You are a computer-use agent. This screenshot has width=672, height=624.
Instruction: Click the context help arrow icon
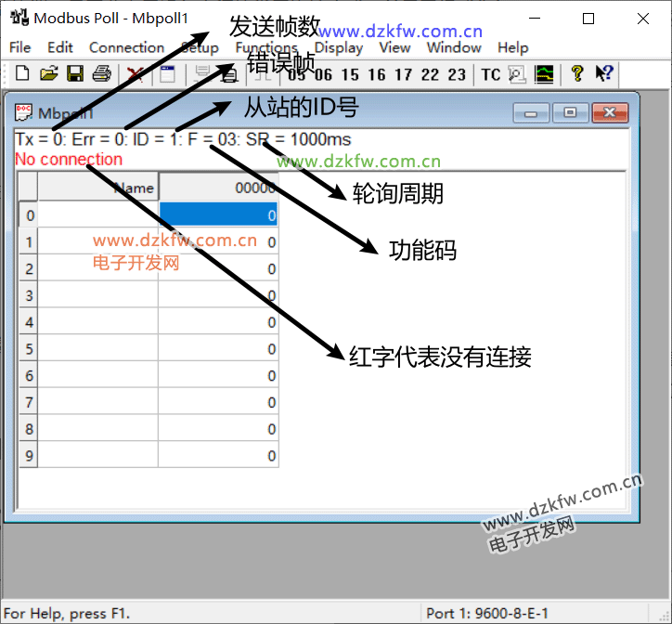pos(604,74)
